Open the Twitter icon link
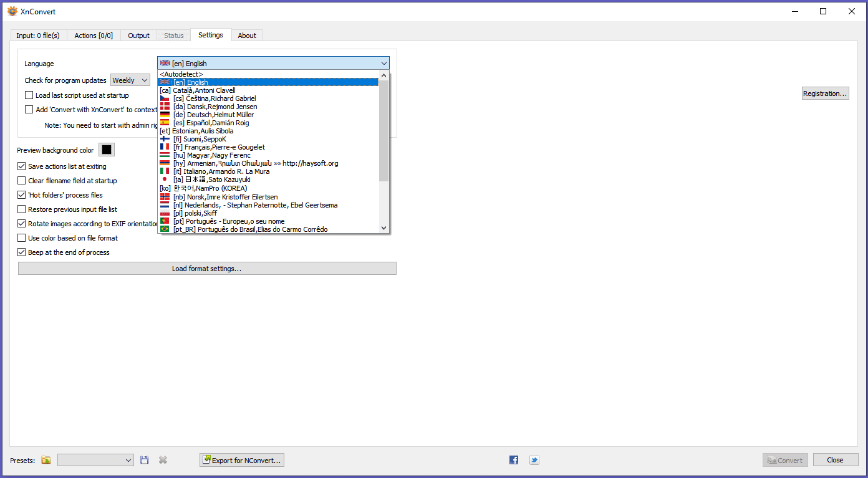This screenshot has height=478, width=868. click(x=534, y=460)
